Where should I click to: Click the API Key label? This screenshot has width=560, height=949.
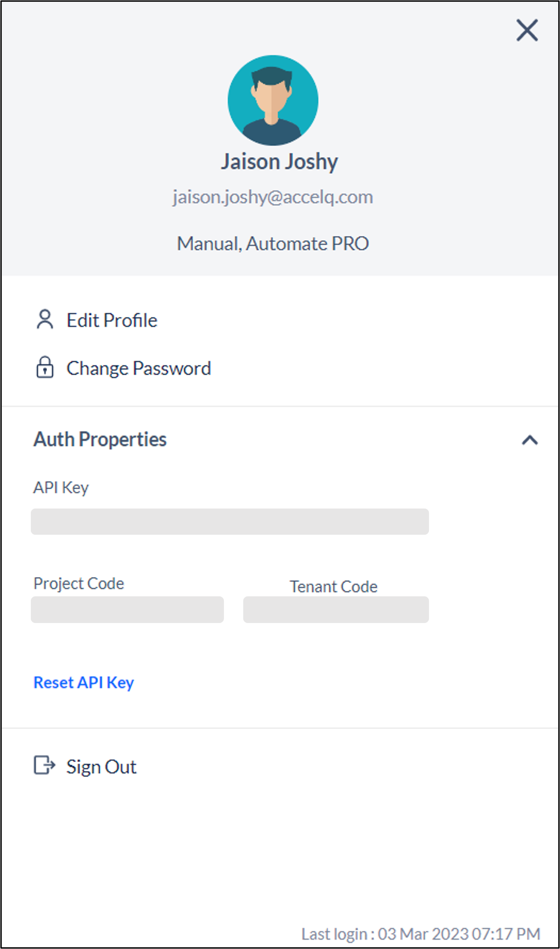(x=61, y=488)
